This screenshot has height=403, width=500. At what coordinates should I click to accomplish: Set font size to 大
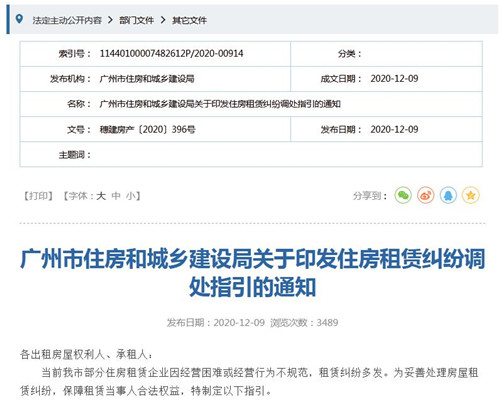click(101, 196)
